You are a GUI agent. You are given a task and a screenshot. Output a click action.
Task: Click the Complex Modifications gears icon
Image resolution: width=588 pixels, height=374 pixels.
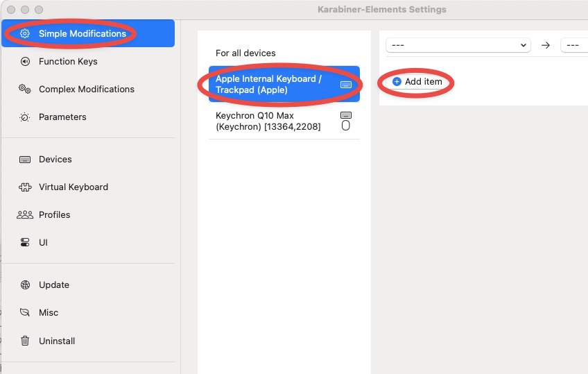pos(25,90)
